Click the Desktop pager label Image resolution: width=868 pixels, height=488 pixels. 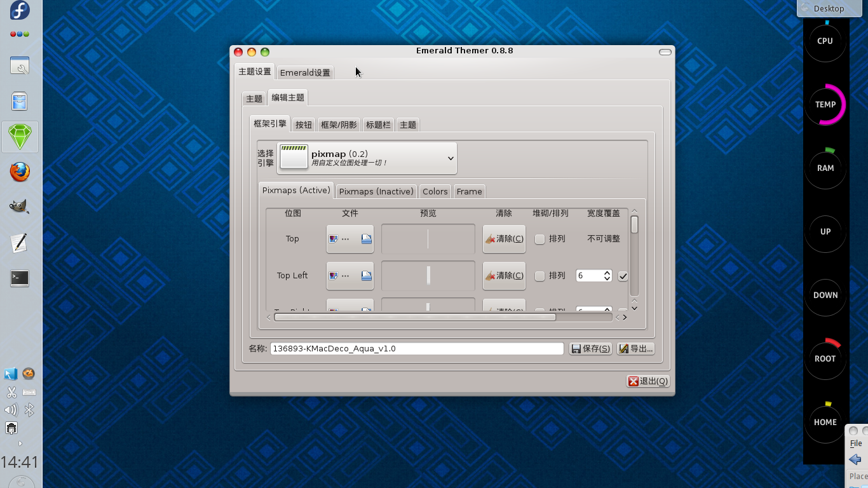829,8
